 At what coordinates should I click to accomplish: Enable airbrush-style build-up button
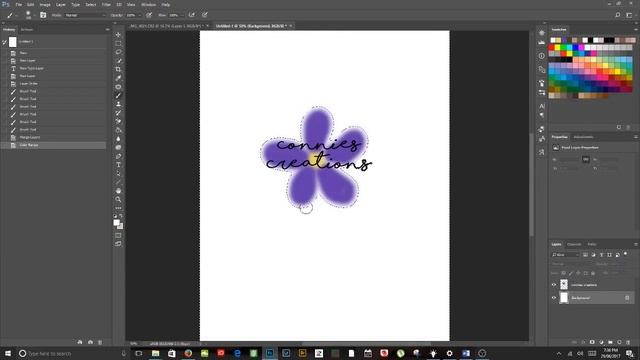click(x=191, y=15)
